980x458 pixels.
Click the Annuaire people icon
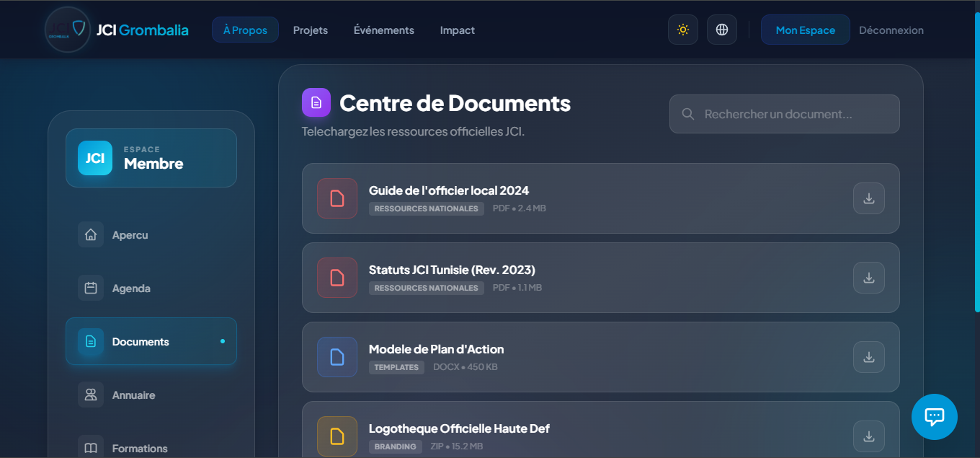(91, 395)
